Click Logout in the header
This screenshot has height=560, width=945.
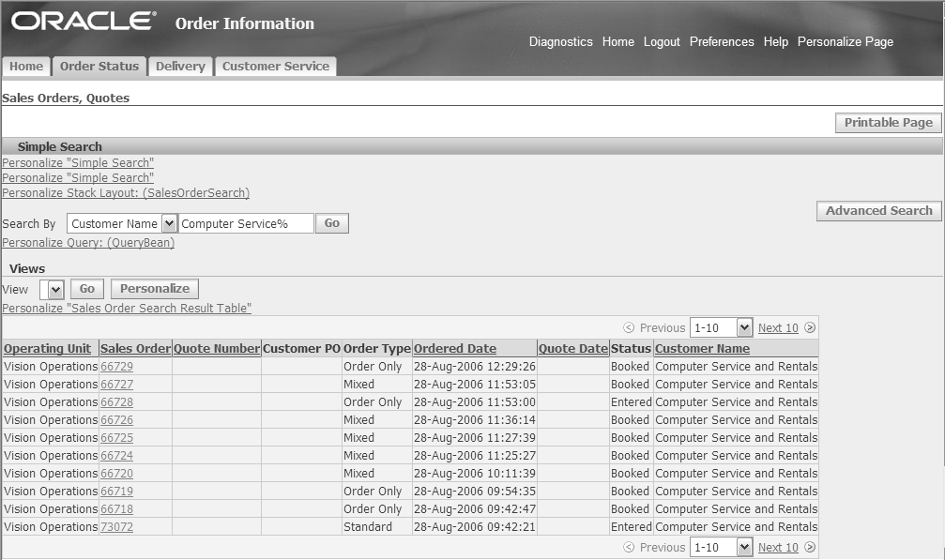pos(662,41)
